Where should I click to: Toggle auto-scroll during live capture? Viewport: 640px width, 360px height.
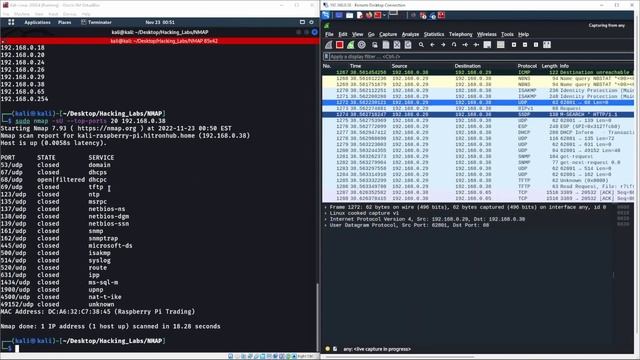(487, 45)
